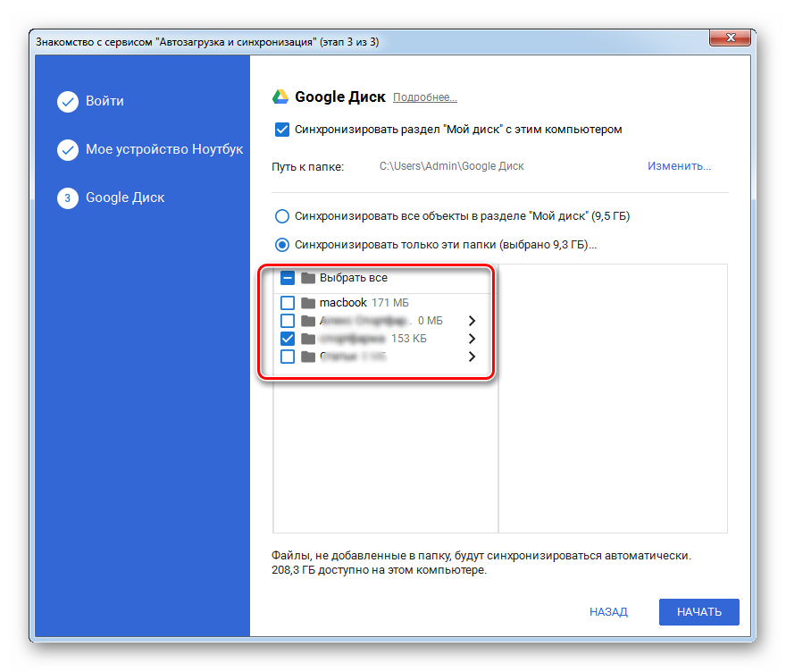
Task: Check the macbook folder checkbox
Action: coord(288,303)
